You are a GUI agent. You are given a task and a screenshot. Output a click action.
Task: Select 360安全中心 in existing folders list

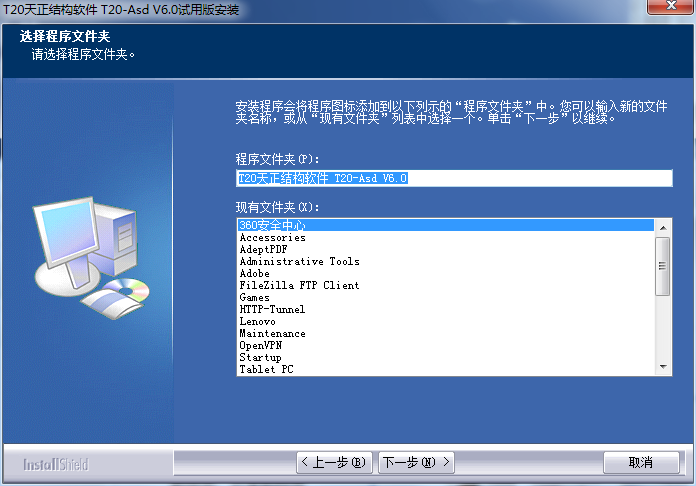coord(446,225)
